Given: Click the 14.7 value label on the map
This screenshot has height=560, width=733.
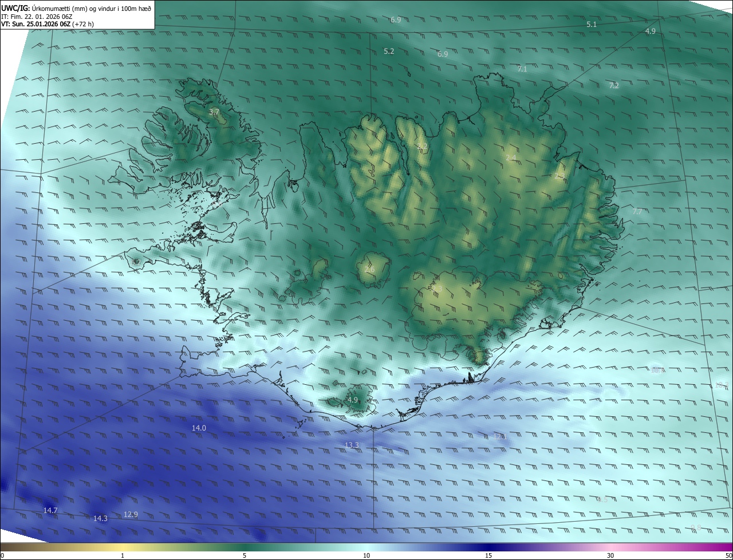Looking at the screenshot, I should (50, 510).
